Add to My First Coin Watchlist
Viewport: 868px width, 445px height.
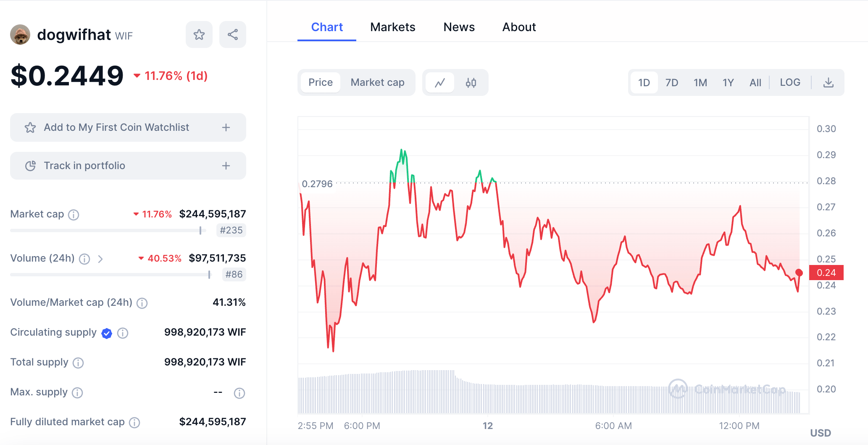coord(128,127)
